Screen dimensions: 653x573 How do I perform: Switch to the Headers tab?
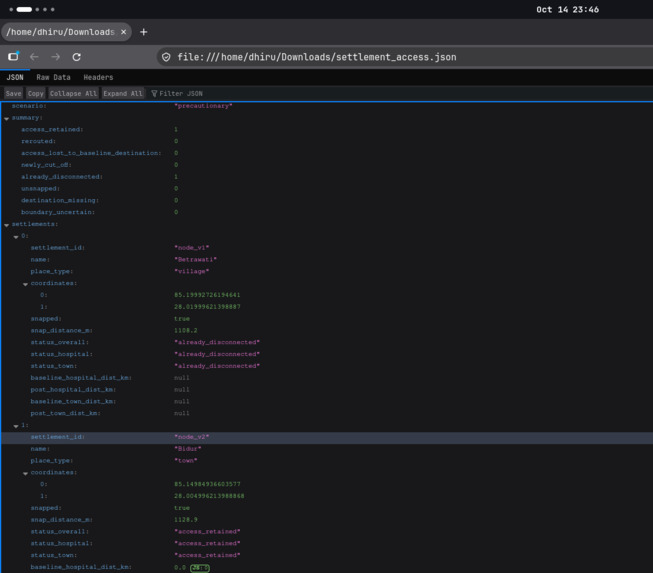point(98,77)
